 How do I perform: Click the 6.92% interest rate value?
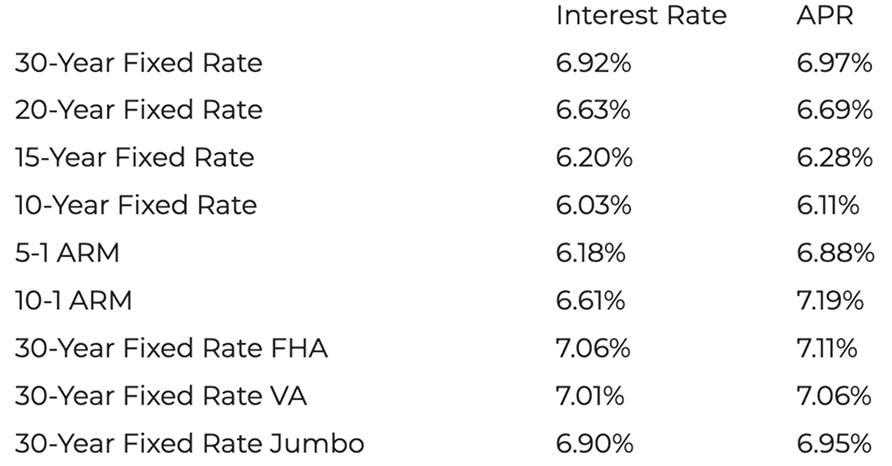click(593, 63)
